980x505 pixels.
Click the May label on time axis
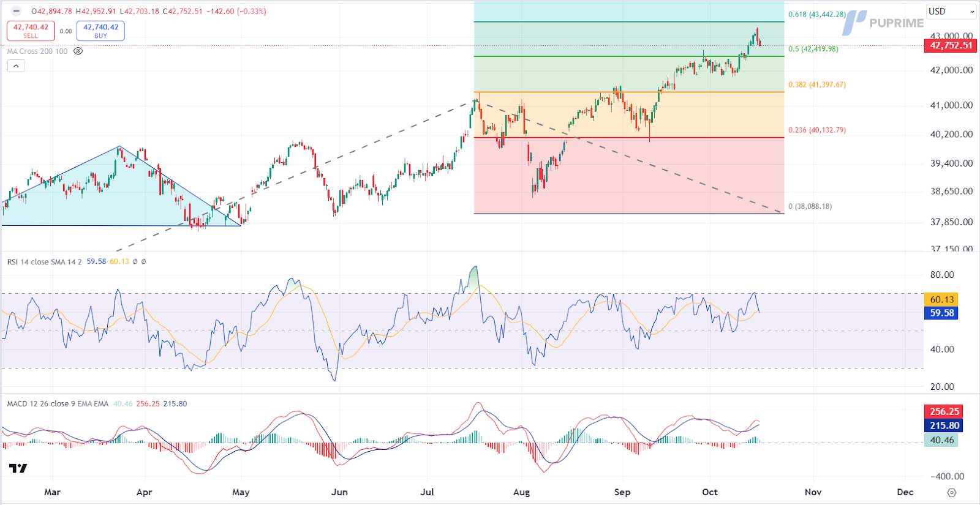click(x=241, y=492)
